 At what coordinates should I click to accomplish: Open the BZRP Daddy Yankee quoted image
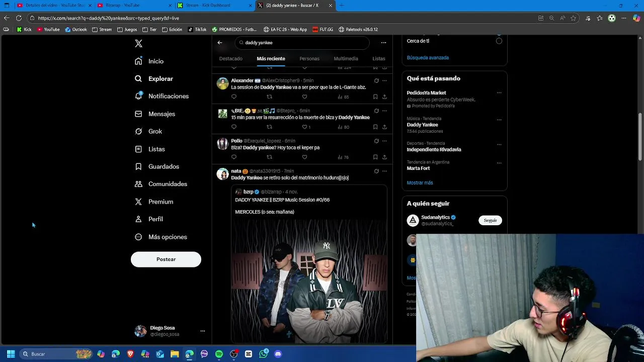[x=309, y=282]
